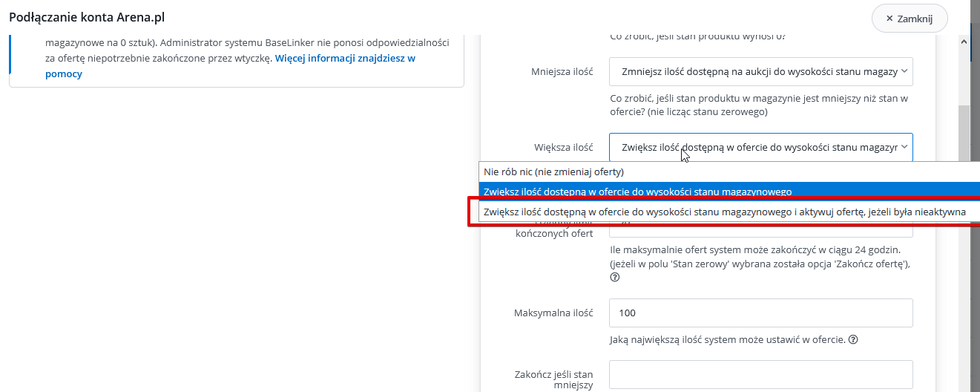Click the chevron arrow of Mniejsza ilość select
Screen dimensions: 980x392
pyautogui.click(x=904, y=72)
